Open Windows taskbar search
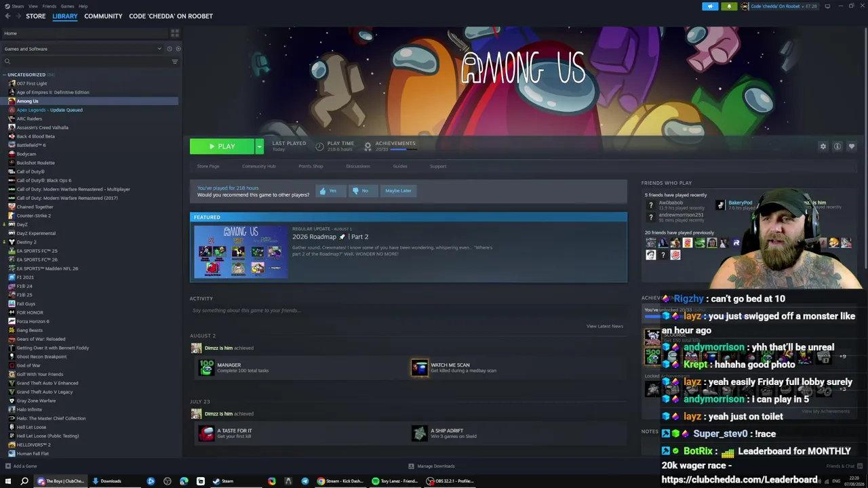This screenshot has height=488, width=868. point(24,481)
